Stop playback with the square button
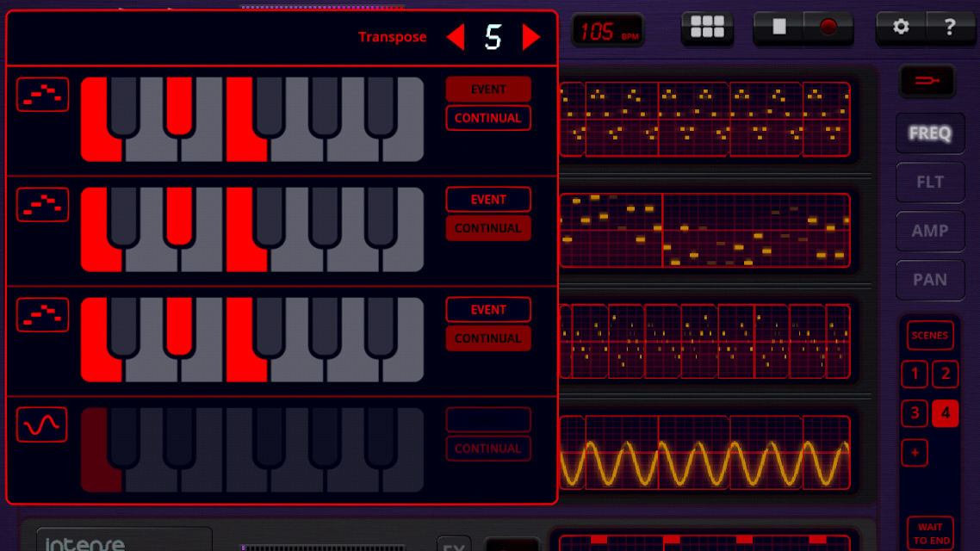Screen dimensions: 980x551 (778, 27)
